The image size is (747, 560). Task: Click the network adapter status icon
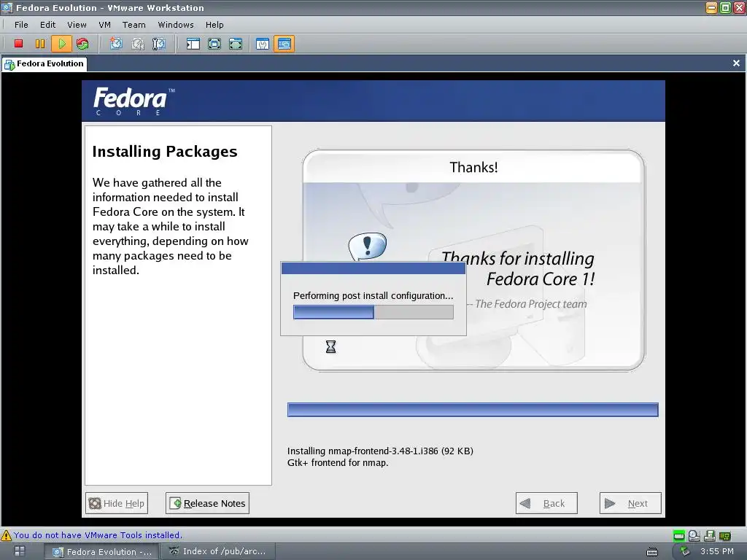[724, 536]
